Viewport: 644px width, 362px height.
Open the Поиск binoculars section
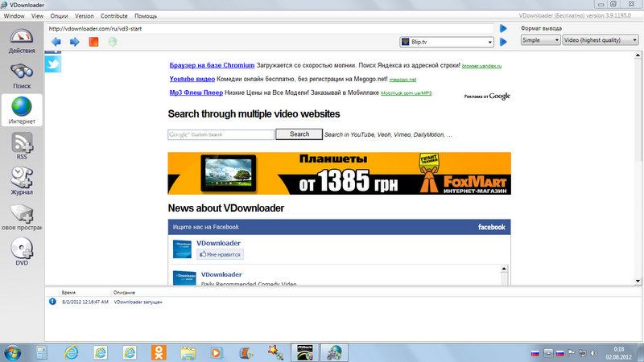22,76
